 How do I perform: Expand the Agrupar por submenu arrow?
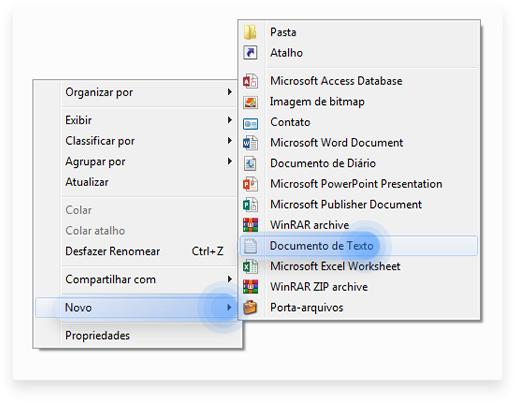pyautogui.click(x=229, y=161)
